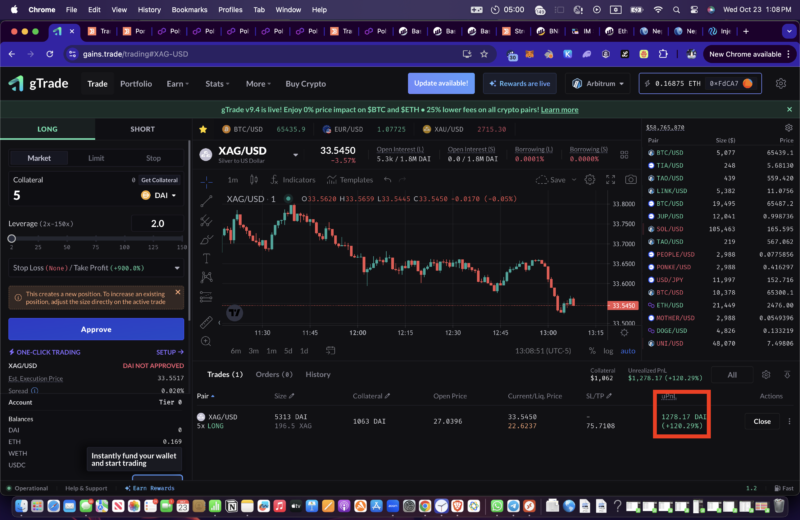The image size is (800, 520).
Task: Open the recent trades panel settings
Action: (788, 128)
